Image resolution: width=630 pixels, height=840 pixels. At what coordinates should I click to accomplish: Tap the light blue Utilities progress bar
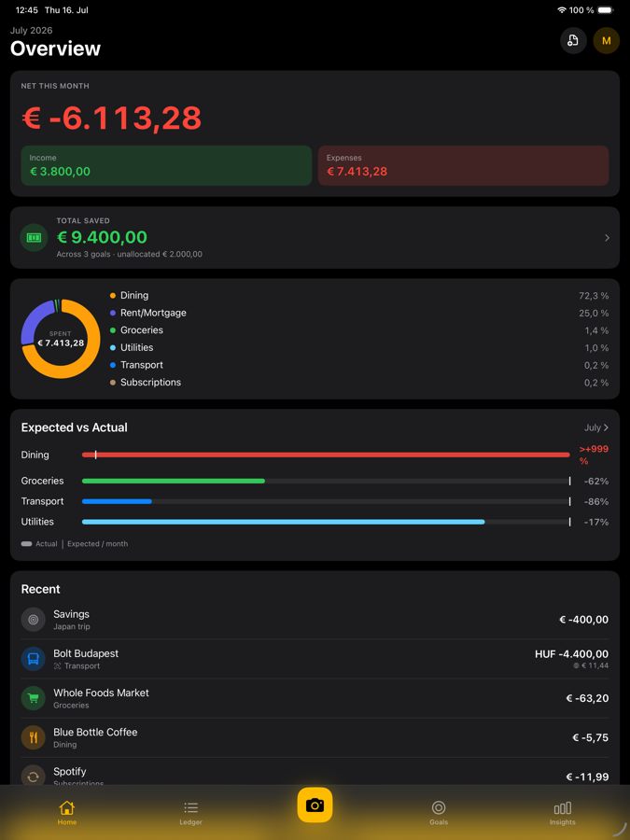tap(284, 522)
